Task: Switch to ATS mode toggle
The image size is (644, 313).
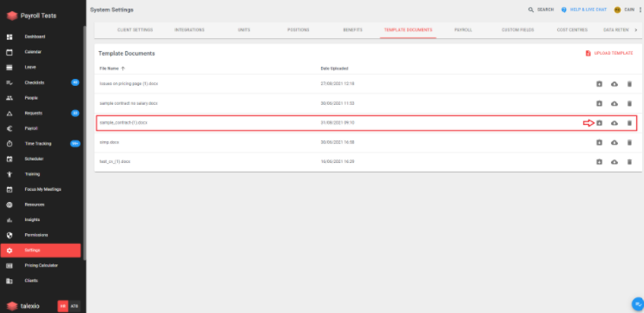Action: (74, 306)
